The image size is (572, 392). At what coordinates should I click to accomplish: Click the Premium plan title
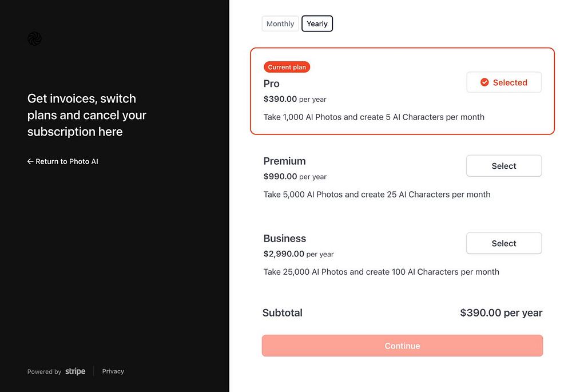click(x=285, y=161)
